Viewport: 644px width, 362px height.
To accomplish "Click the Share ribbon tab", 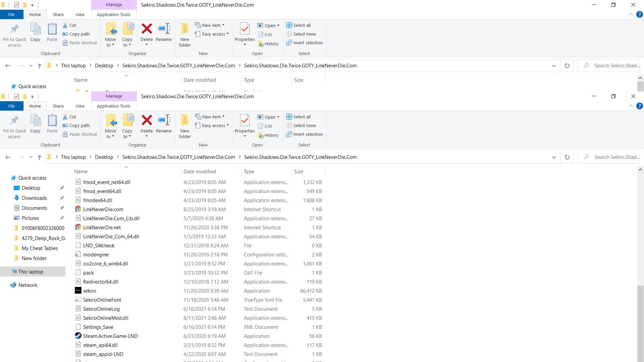I will pyautogui.click(x=58, y=106).
